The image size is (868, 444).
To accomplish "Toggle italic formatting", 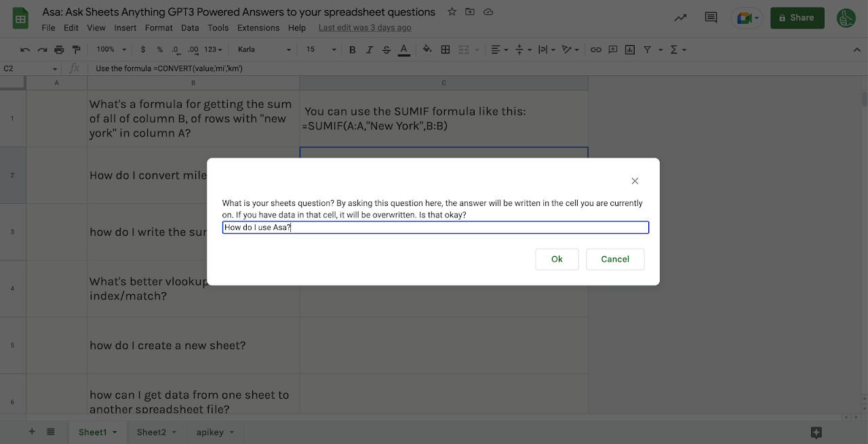I will (x=369, y=49).
